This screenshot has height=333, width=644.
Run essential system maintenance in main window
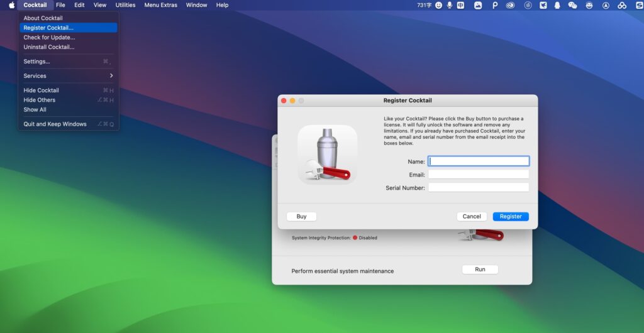[480, 270]
